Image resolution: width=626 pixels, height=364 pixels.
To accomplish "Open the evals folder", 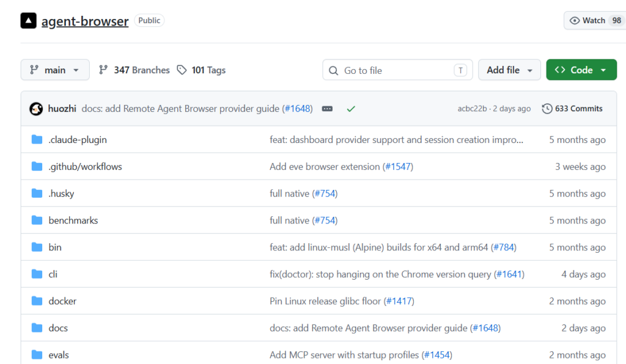I will click(x=59, y=355).
